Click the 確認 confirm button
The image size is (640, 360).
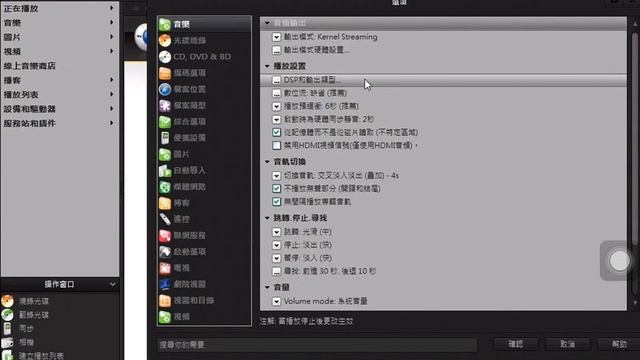point(516,344)
